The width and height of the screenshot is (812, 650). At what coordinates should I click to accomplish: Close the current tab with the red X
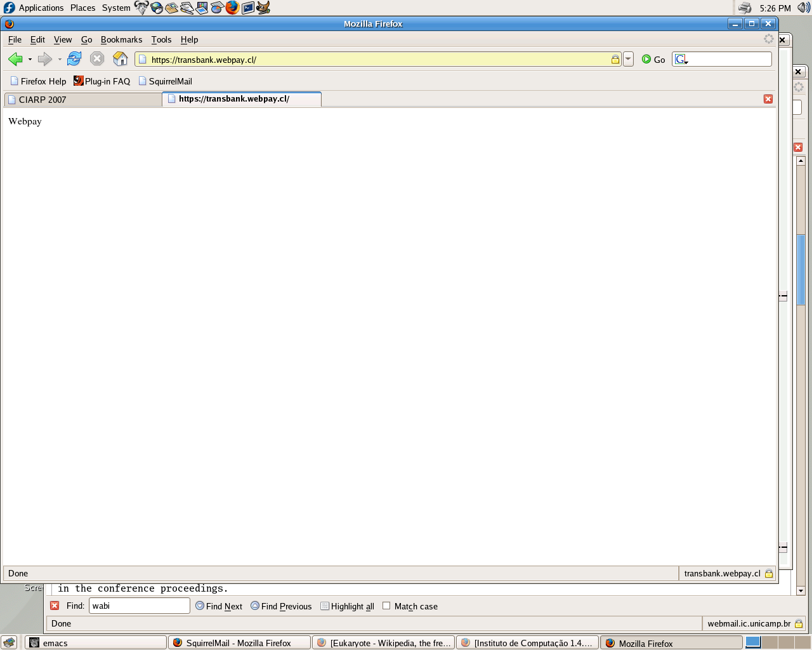768,99
